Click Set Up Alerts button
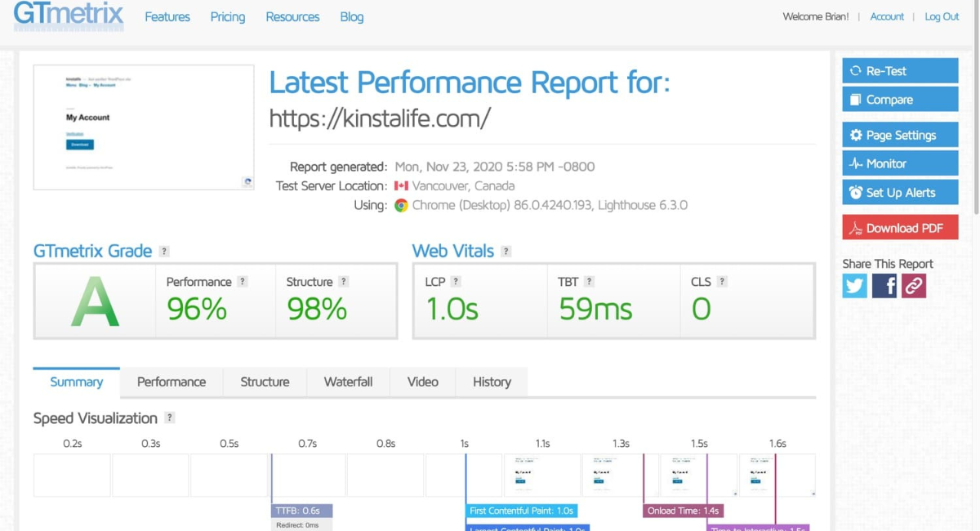The image size is (980, 531). 900,193
